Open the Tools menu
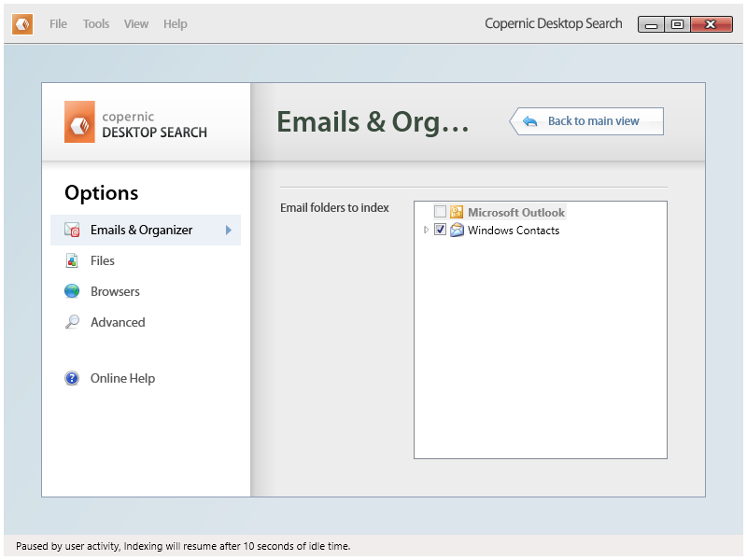The image size is (747, 560). 96,24
